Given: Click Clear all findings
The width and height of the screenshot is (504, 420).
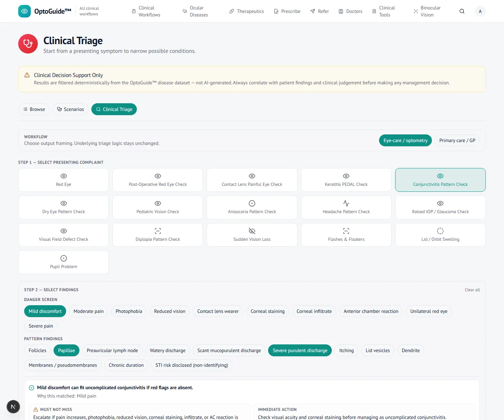Looking at the screenshot, I should click(x=472, y=290).
